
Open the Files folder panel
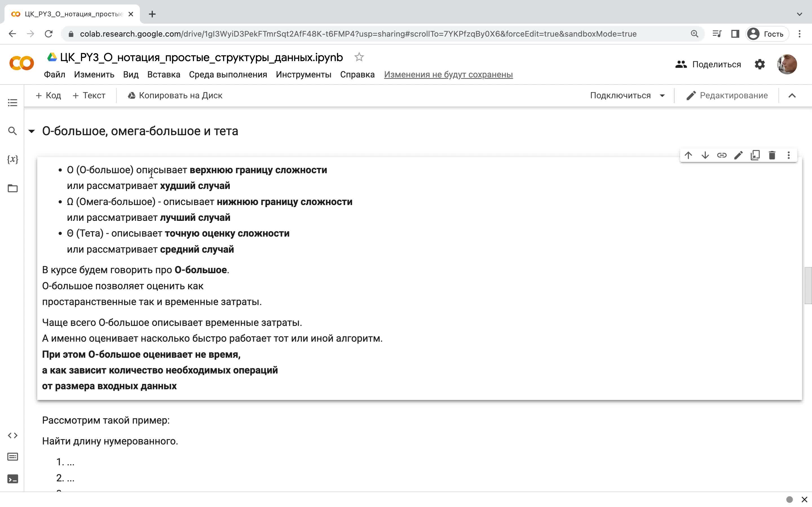pyautogui.click(x=12, y=188)
